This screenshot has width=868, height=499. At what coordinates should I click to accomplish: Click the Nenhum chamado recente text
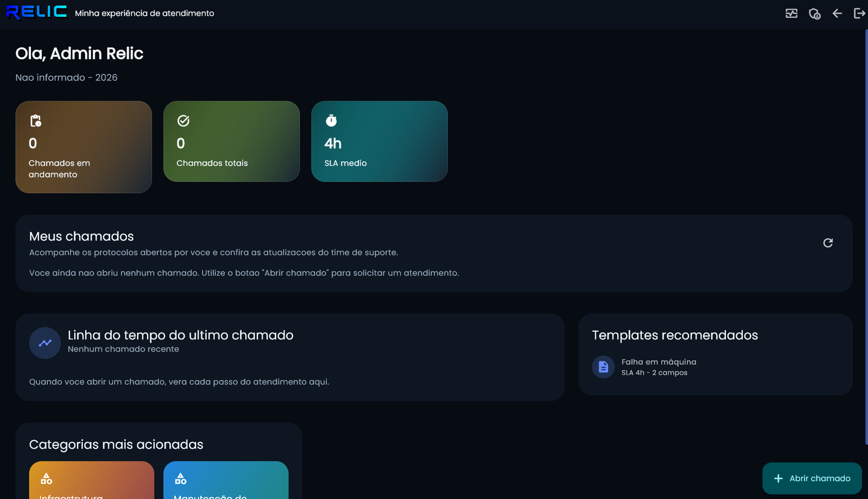coord(123,349)
